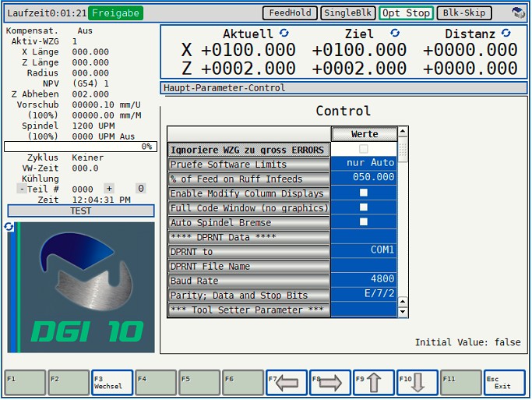The image size is (532, 400).
Task: Select the Pruefe Software Limits row
Action: click(248, 165)
